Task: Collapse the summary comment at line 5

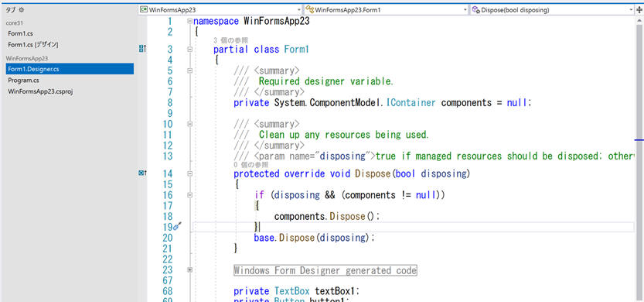Action: point(189,70)
